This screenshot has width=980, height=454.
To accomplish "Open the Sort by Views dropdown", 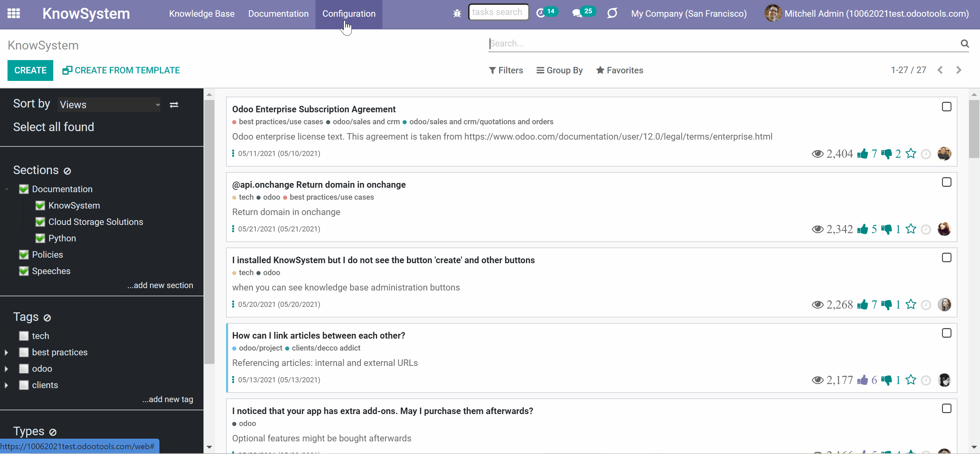I will click(109, 105).
